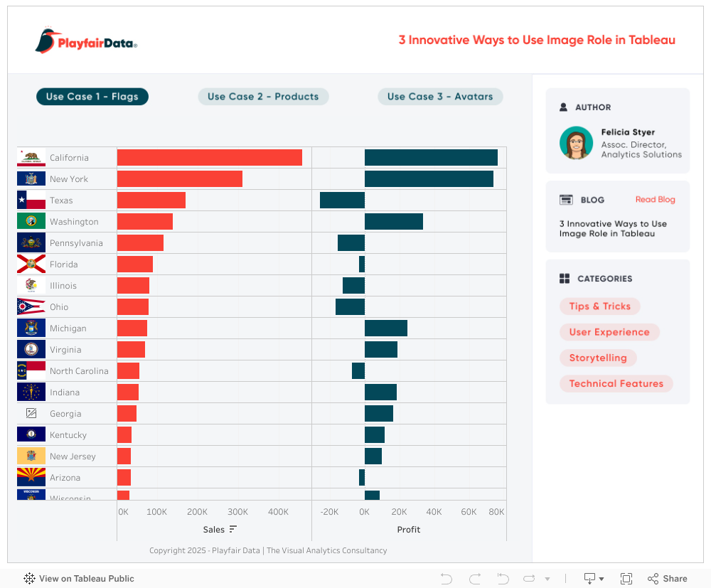
Task: Open the Read Blog link
Action: [x=655, y=200]
